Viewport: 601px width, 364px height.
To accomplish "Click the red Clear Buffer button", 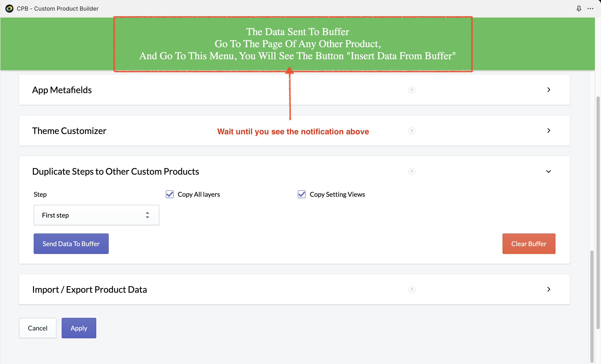I will pyautogui.click(x=528, y=244).
